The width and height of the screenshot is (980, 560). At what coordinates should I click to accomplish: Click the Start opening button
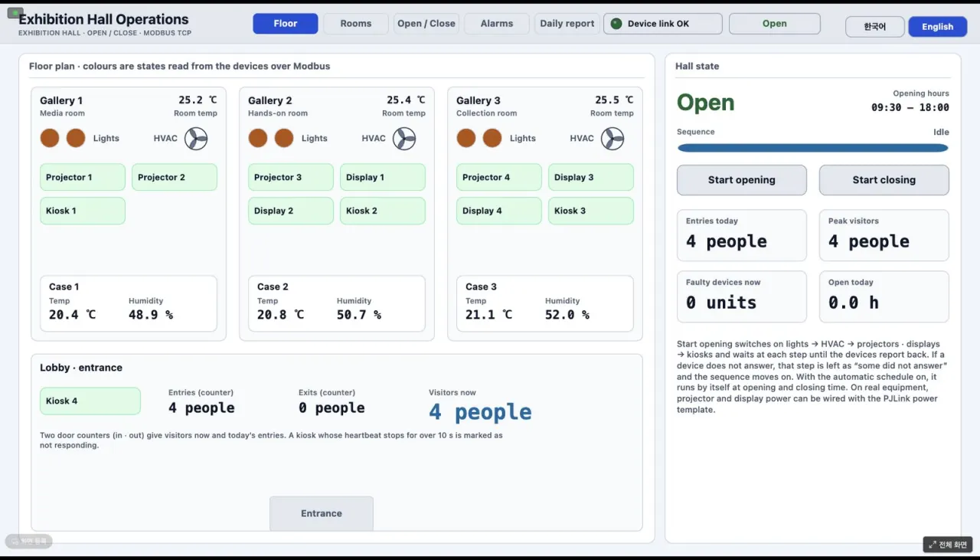[742, 180]
